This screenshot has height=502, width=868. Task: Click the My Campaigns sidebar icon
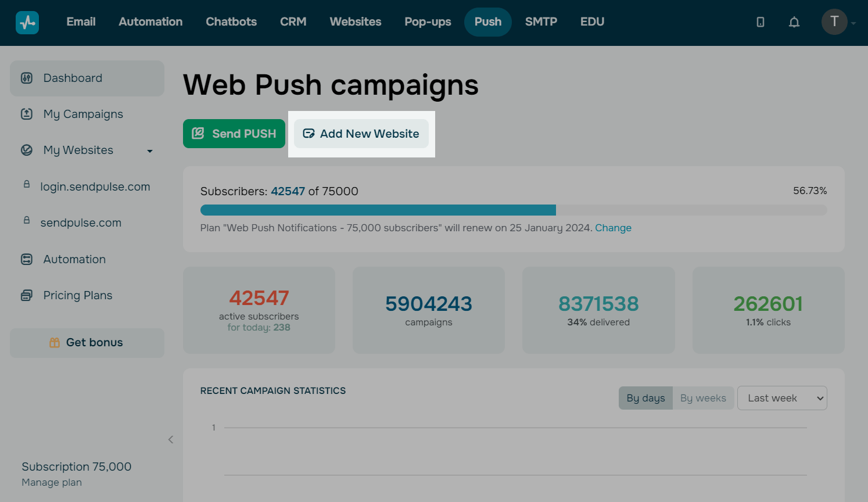click(x=27, y=114)
